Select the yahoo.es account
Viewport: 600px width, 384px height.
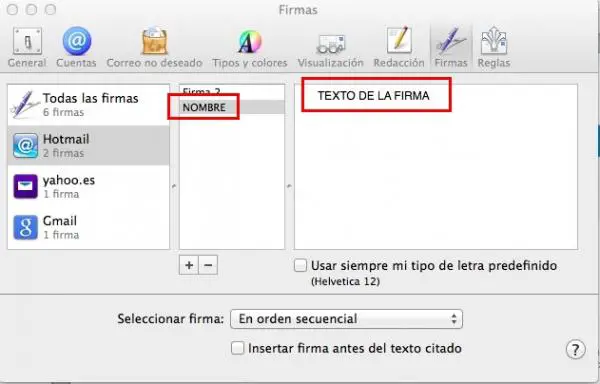(88, 186)
